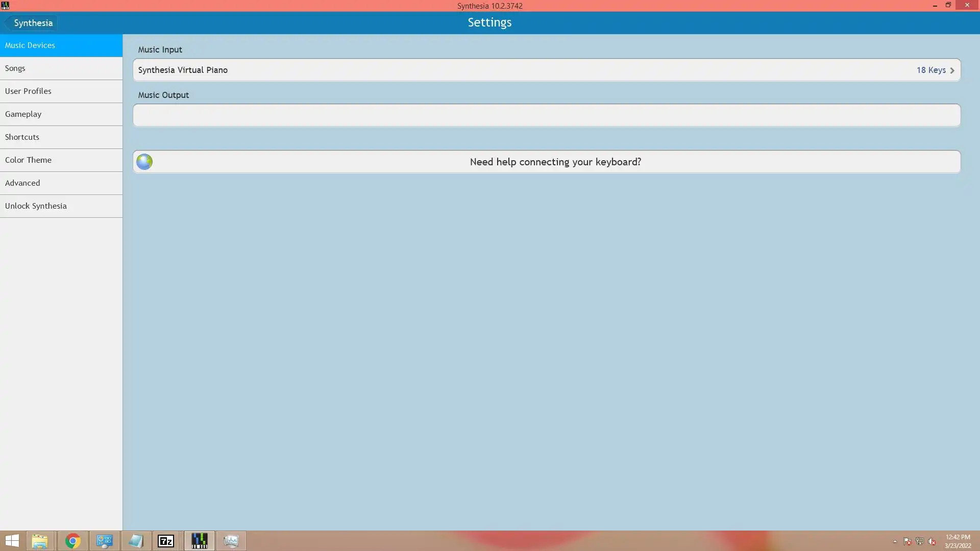Open the Action Center flag icon
This screenshot has height=551, width=980.
pos(907,541)
